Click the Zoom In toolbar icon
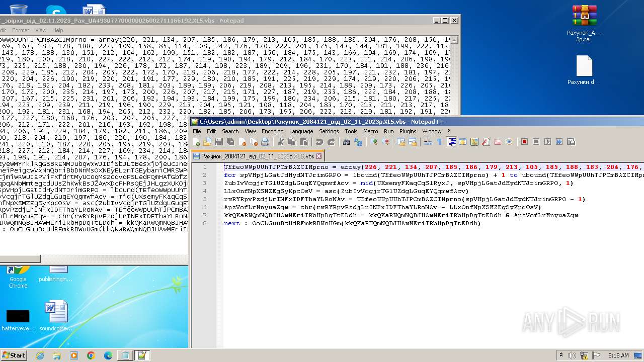 [x=374, y=142]
